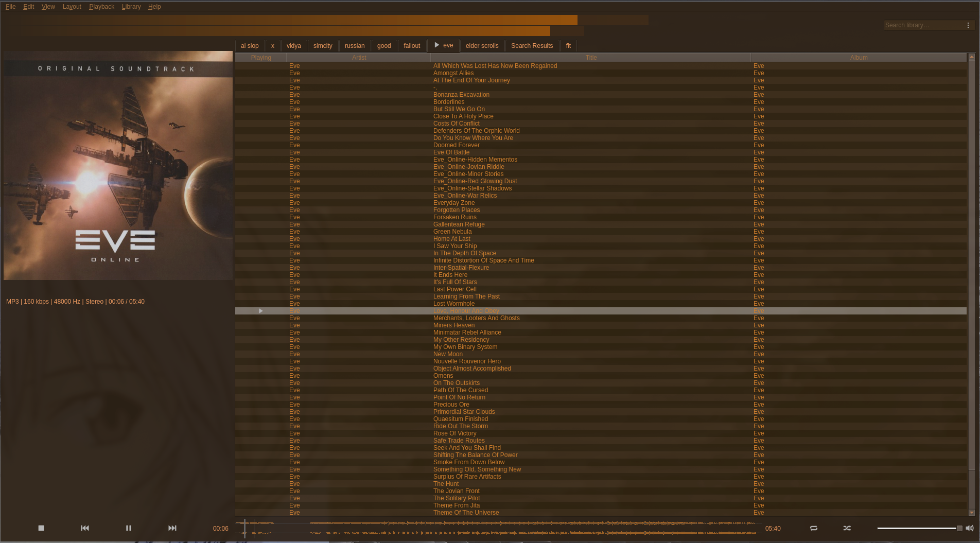
Task: Open the Help menu
Action: 154,7
